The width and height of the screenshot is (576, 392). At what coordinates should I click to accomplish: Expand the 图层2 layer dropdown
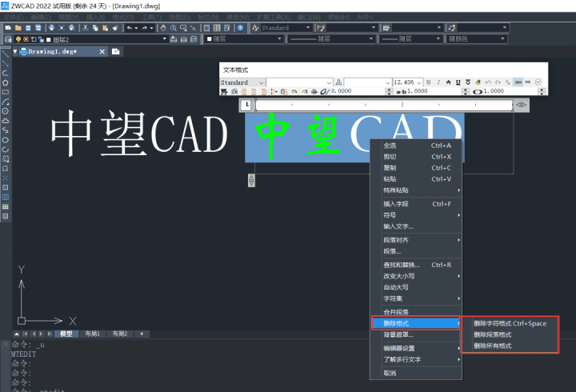165,39
